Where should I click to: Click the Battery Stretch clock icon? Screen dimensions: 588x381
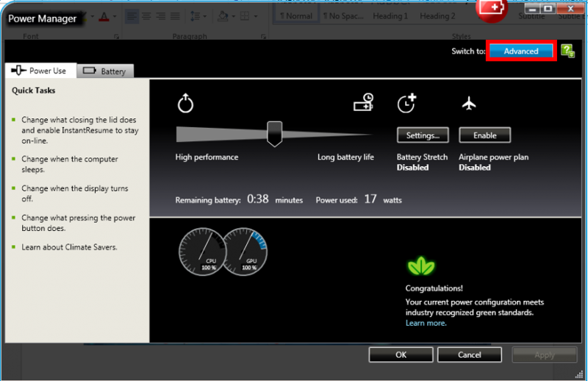click(x=407, y=103)
